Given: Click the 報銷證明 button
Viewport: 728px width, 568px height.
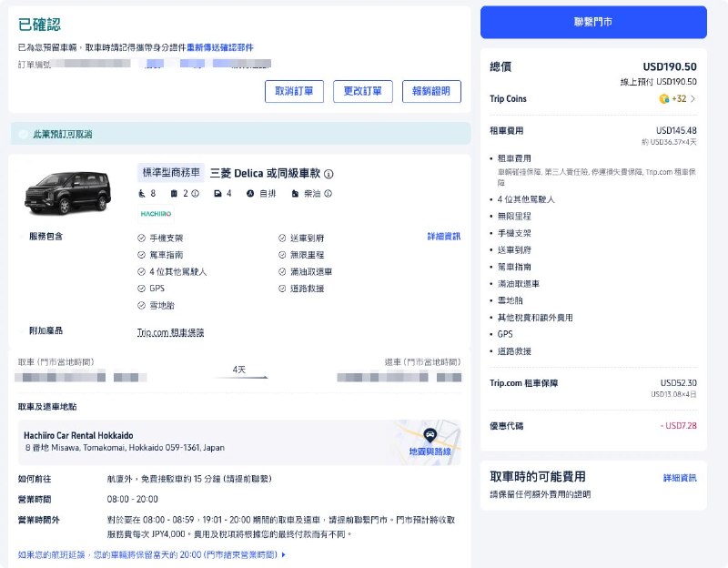Looking at the screenshot, I should point(431,92).
